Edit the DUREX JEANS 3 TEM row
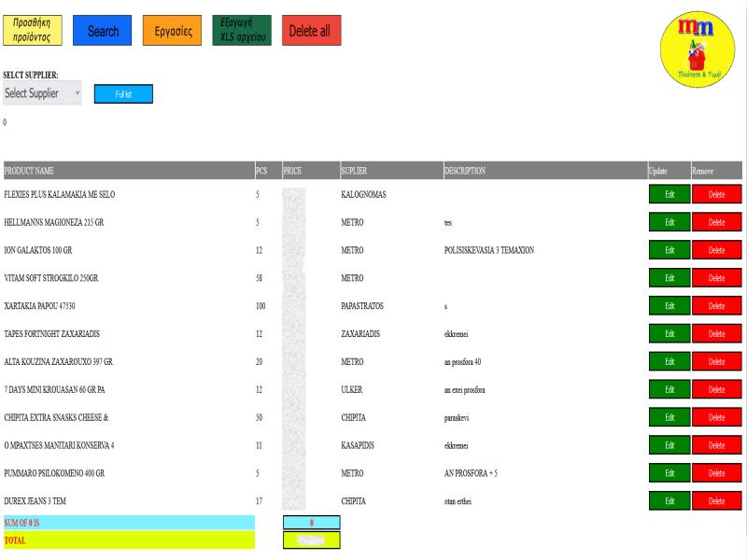The height and width of the screenshot is (560, 747). (669, 500)
